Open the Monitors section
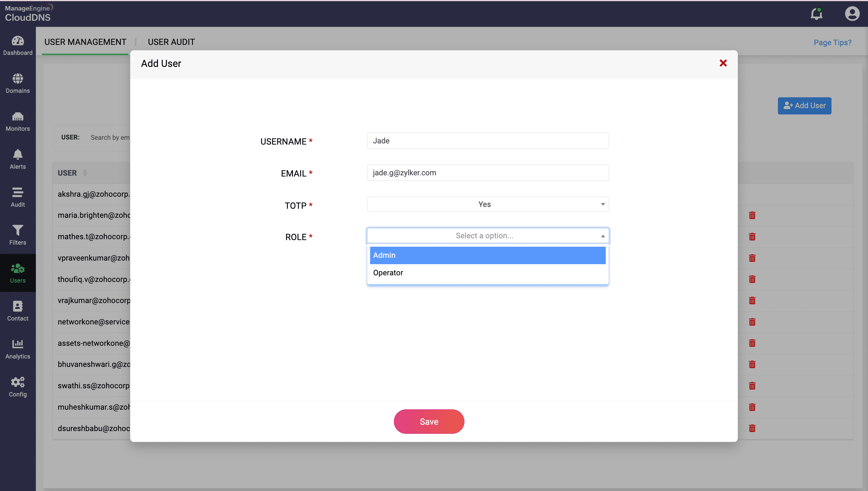Image resolution: width=868 pixels, height=491 pixels. pos(17,121)
